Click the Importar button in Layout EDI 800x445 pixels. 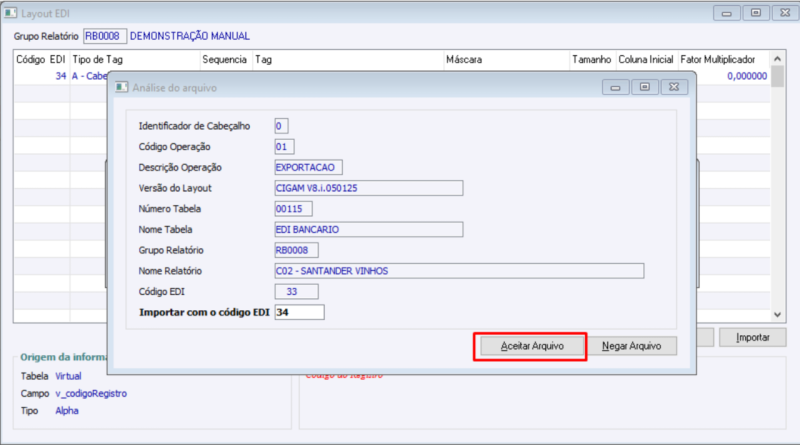(753, 337)
